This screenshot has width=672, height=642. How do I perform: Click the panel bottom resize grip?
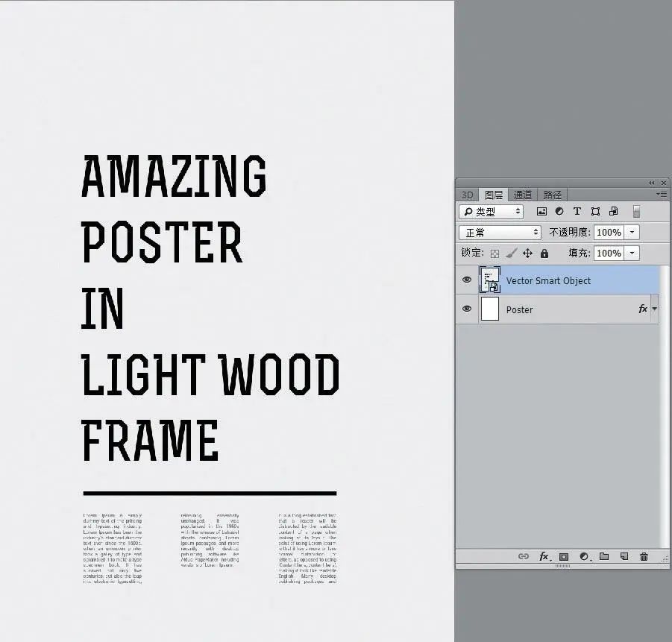(562, 566)
